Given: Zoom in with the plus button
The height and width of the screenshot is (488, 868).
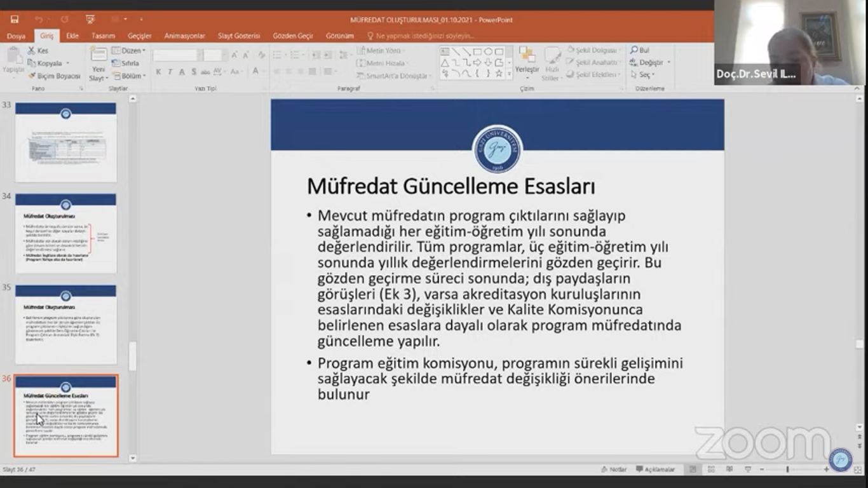Looking at the screenshot, I should 827,470.
